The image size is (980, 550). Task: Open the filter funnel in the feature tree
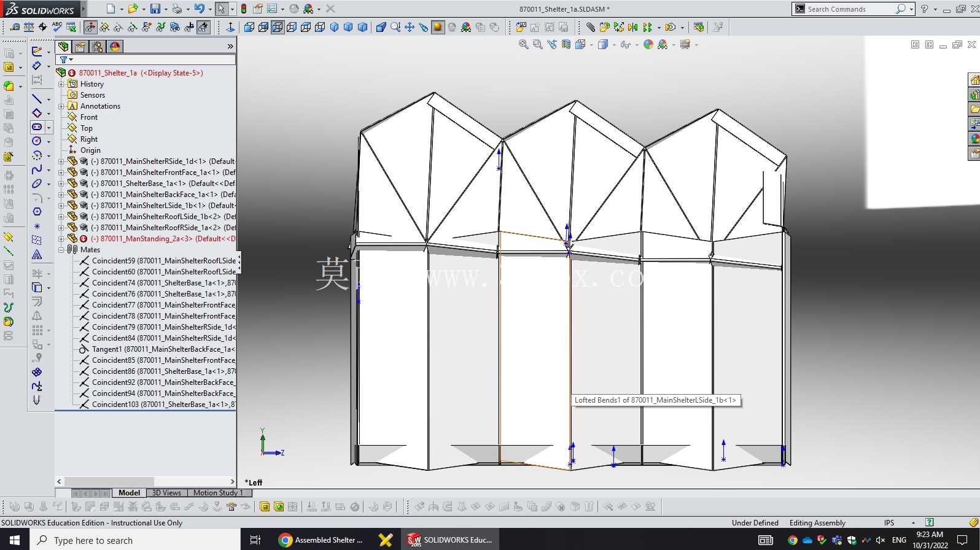(63, 60)
